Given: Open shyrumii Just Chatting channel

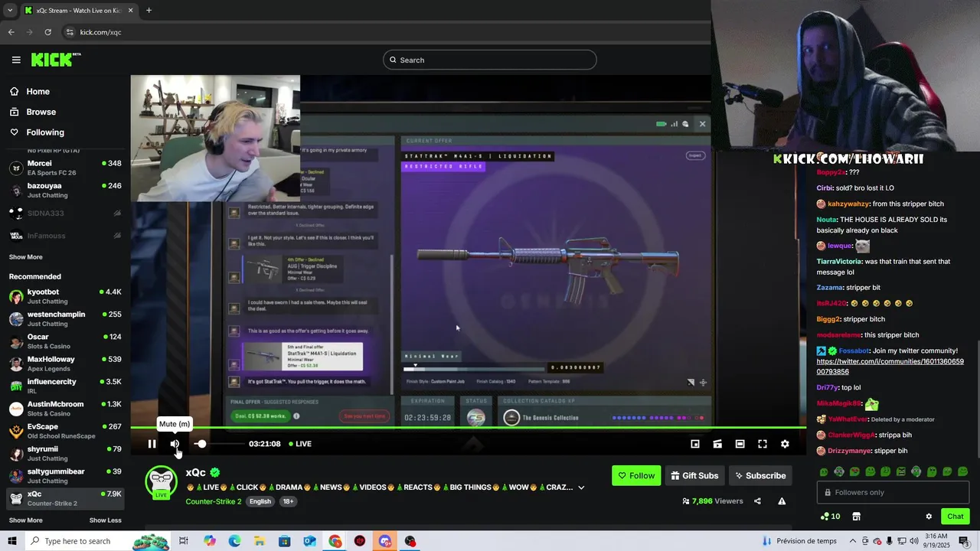Looking at the screenshot, I should tap(65, 453).
